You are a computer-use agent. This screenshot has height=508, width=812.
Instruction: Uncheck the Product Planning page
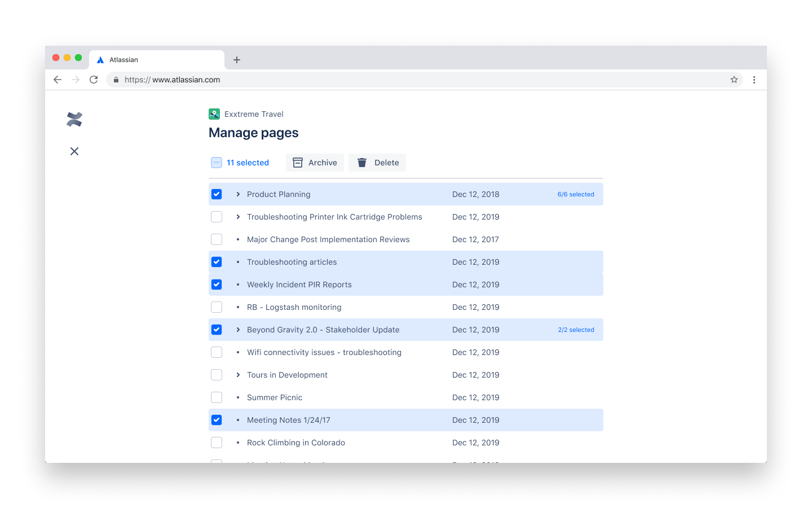[217, 194]
